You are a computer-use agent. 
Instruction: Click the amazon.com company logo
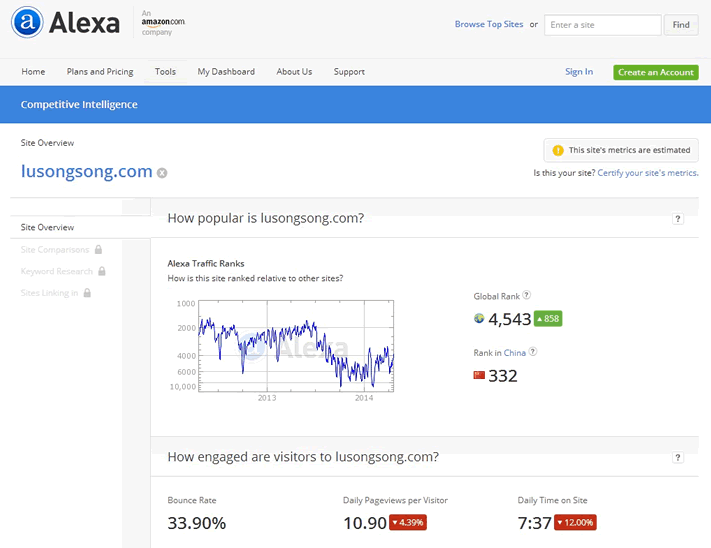(163, 22)
